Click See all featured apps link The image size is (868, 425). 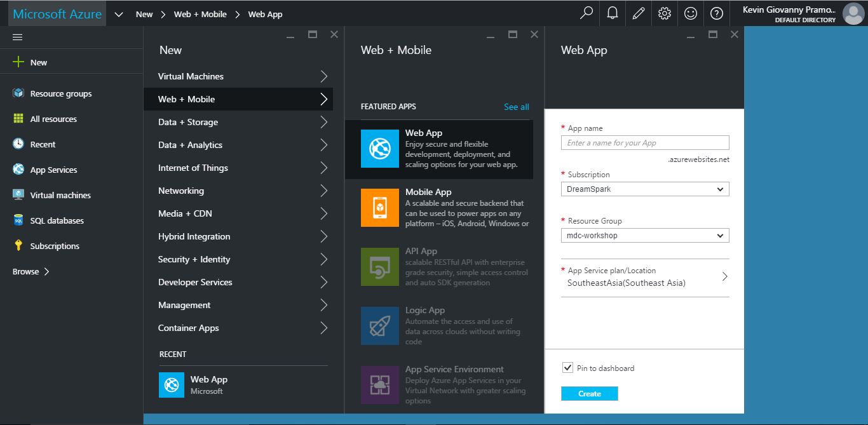(516, 107)
